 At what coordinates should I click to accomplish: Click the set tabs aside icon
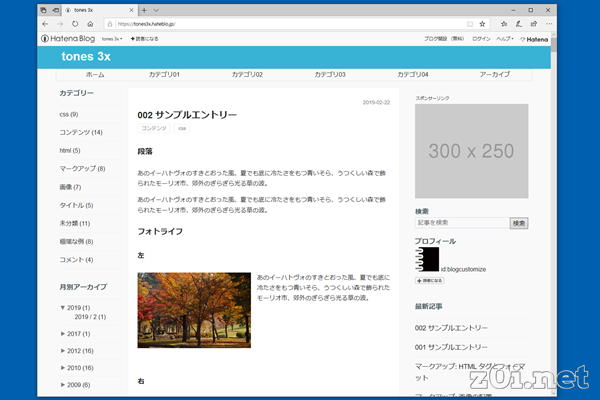point(55,10)
